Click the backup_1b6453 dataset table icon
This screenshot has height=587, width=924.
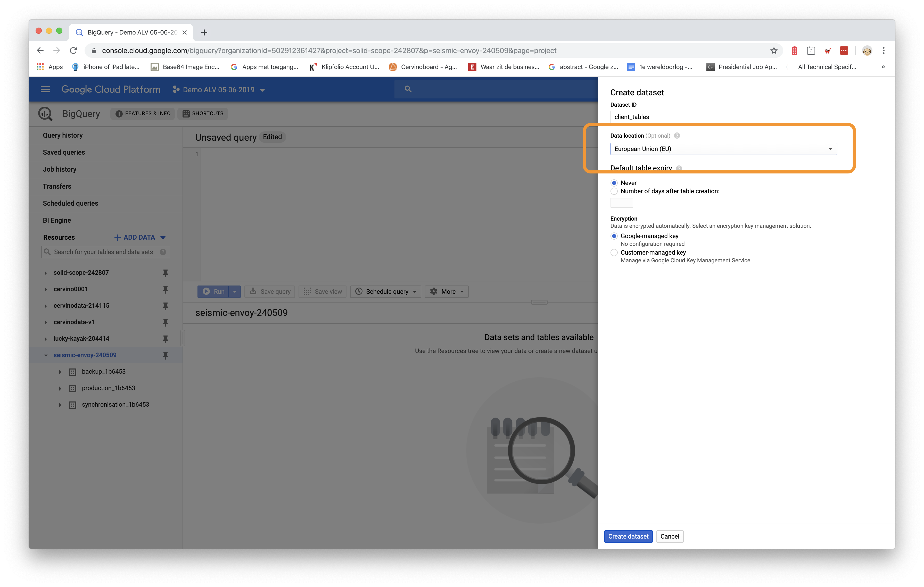(72, 372)
